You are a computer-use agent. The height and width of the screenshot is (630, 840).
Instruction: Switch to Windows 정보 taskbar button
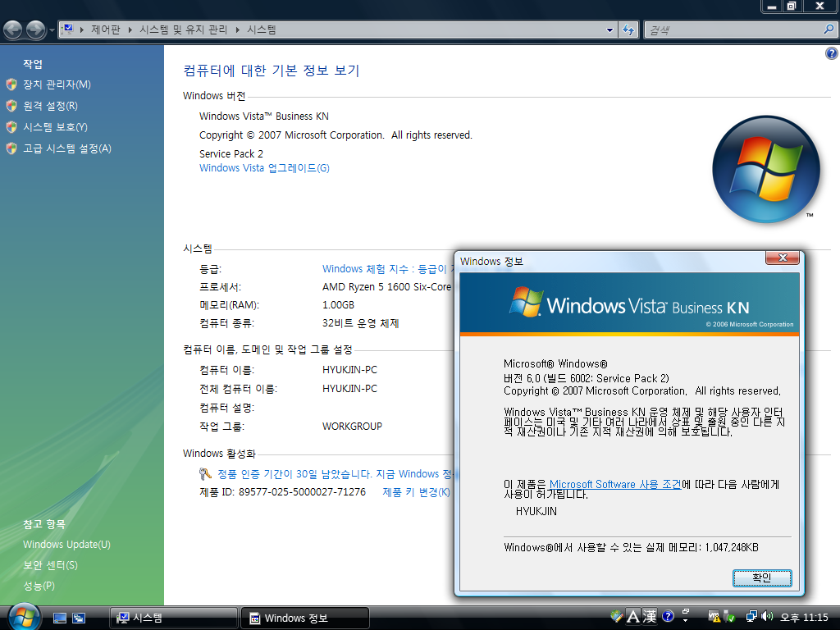(305, 619)
